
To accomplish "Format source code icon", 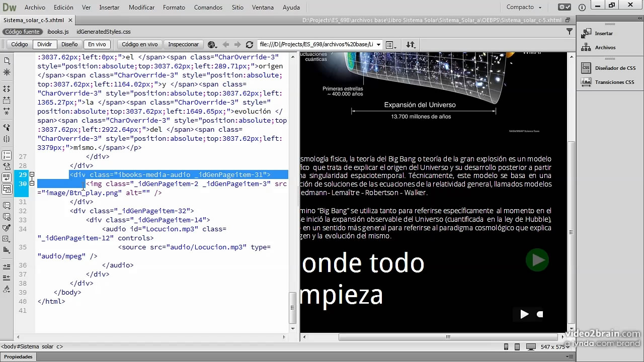I will (7, 289).
